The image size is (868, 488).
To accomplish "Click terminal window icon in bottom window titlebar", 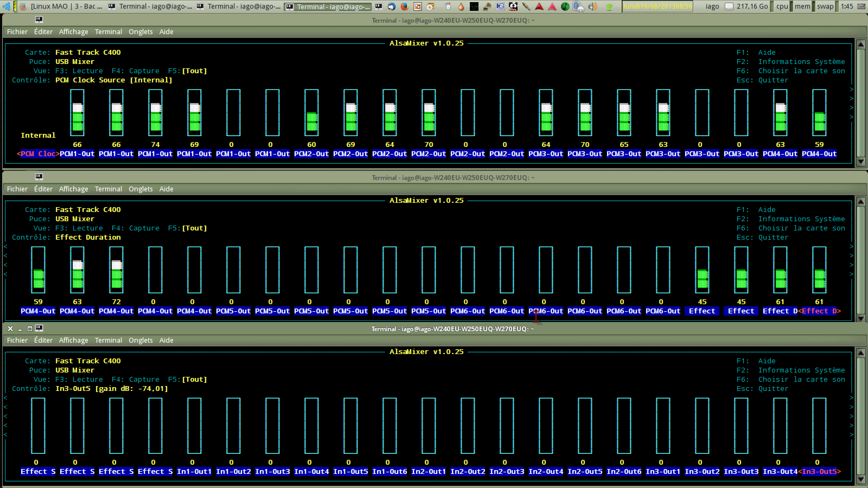I will click(39, 328).
